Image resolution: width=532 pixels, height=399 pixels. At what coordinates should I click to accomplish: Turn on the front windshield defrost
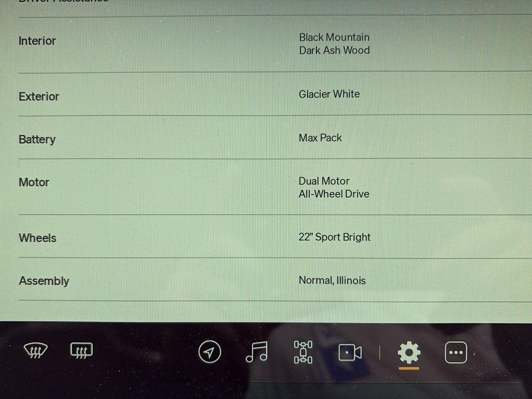35,351
